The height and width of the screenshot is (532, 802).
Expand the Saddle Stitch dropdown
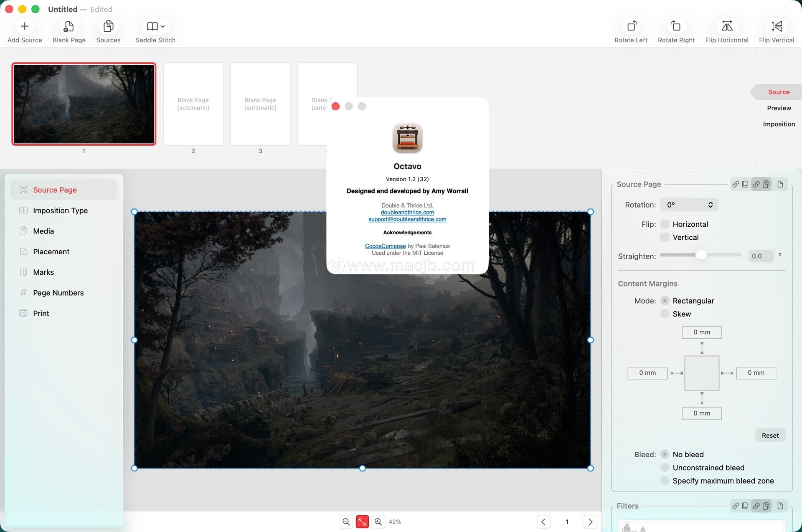coord(155,26)
